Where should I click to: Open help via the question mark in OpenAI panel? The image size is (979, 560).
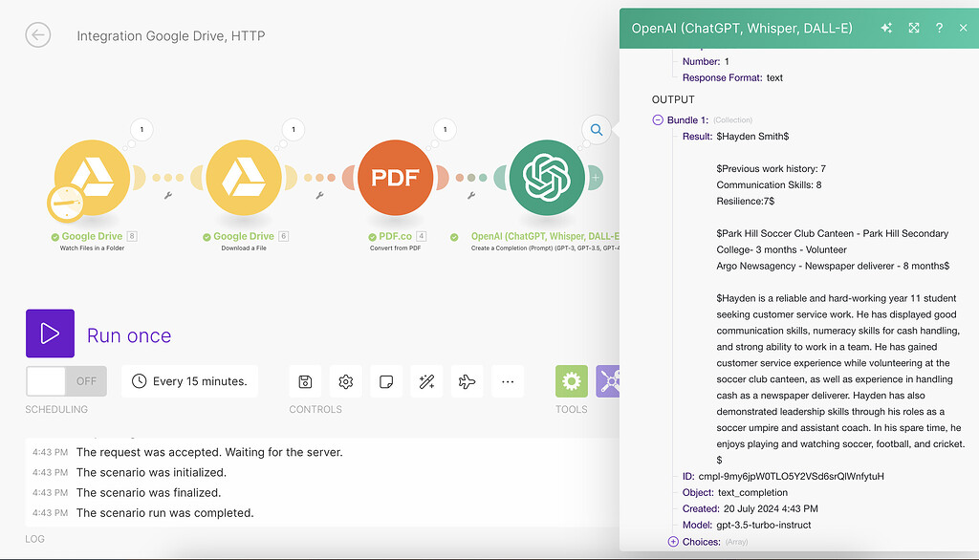point(940,28)
